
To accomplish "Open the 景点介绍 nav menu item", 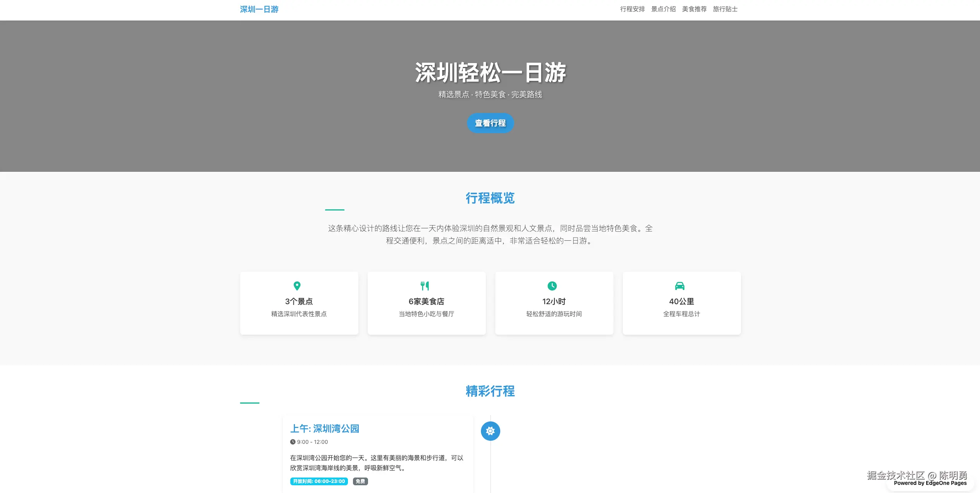I will point(663,9).
